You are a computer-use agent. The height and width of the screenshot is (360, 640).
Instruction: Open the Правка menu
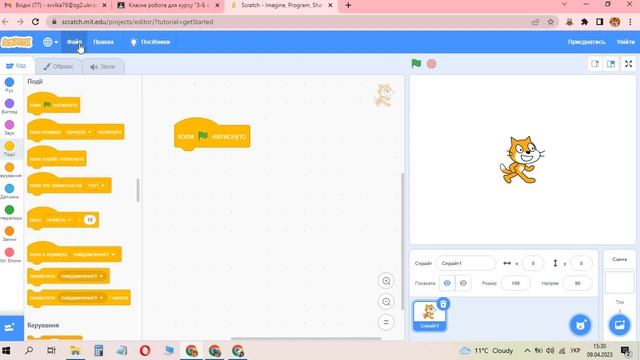(x=103, y=42)
